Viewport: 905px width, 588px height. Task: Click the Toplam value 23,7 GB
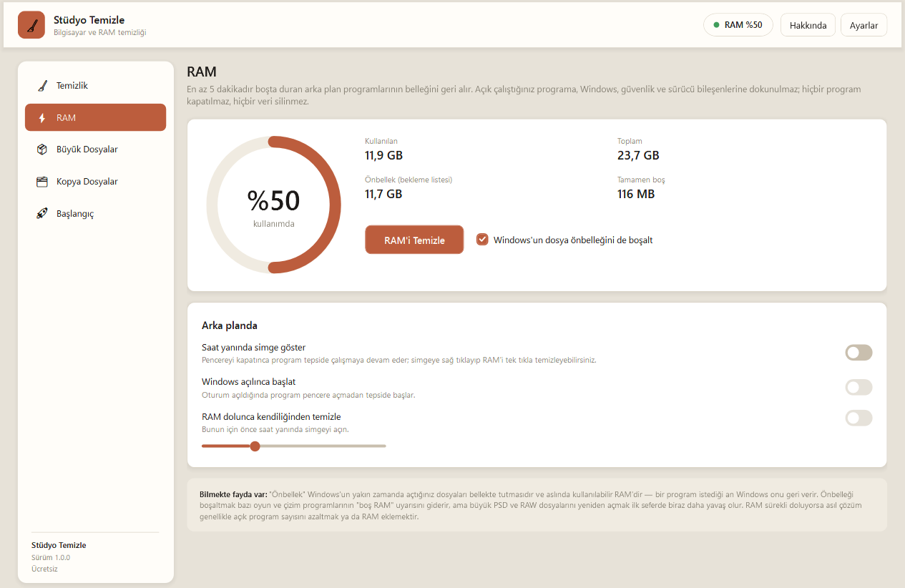(638, 155)
